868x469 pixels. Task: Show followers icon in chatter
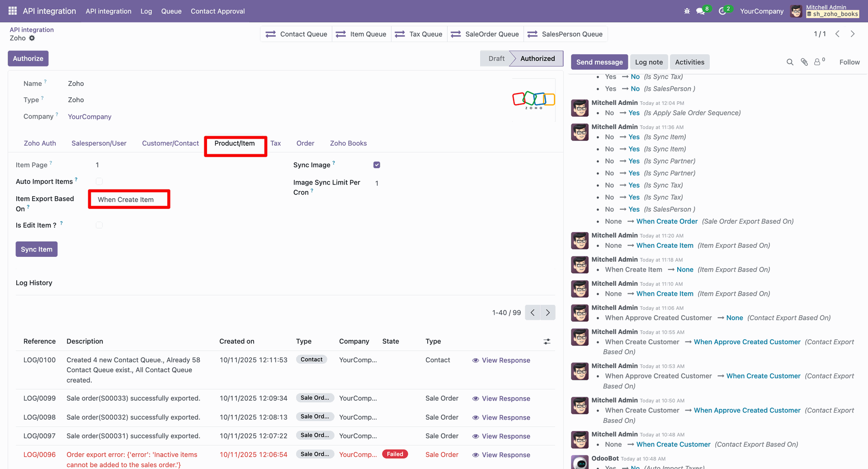(819, 62)
